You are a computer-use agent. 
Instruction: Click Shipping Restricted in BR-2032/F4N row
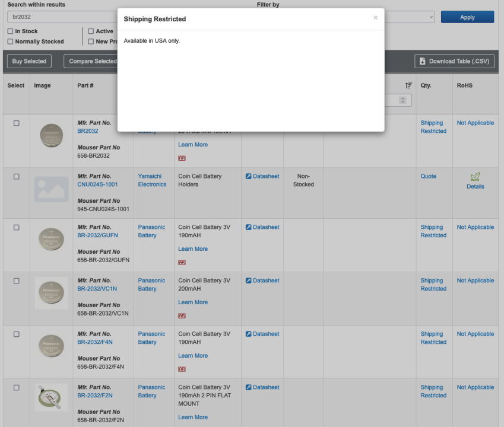tap(433, 338)
